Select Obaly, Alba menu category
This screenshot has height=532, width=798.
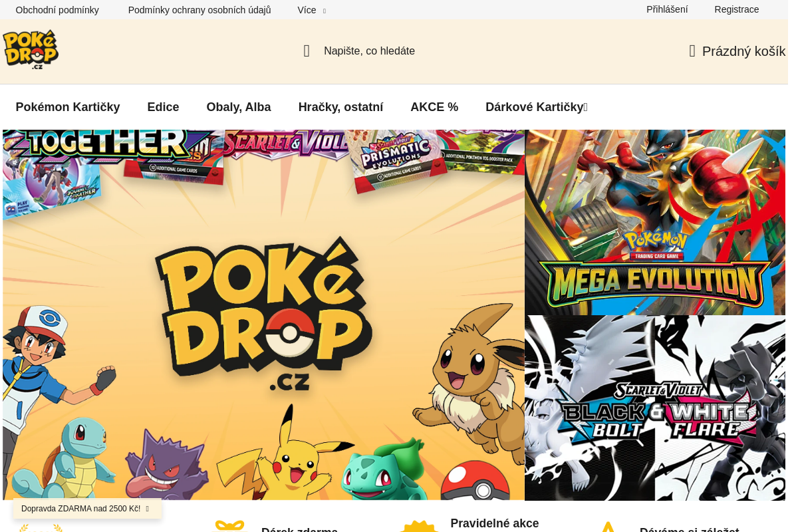pos(239,107)
